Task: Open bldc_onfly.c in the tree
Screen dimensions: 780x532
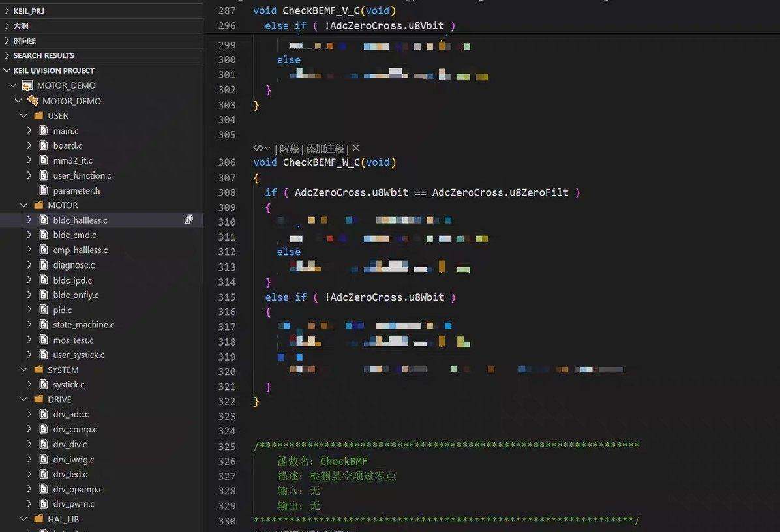Action: pos(76,295)
